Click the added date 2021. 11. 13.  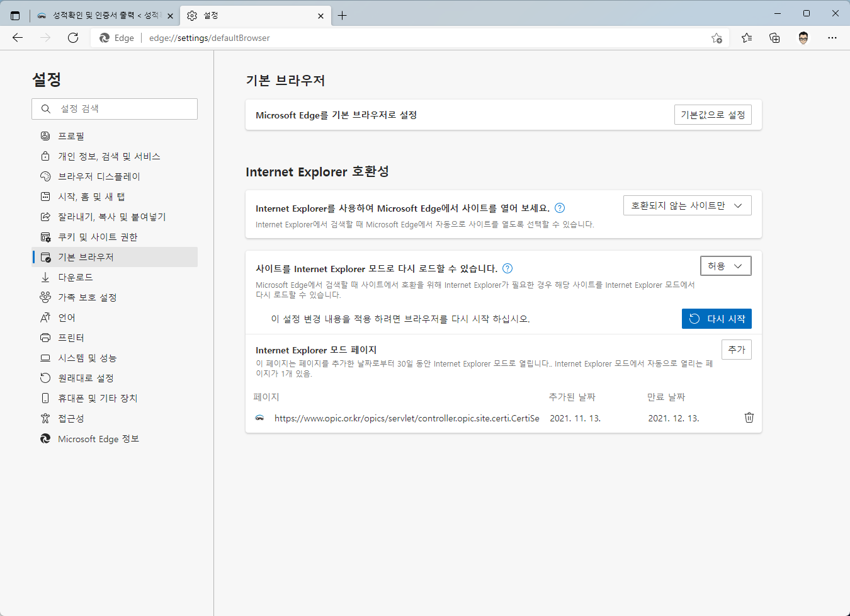[x=575, y=418]
